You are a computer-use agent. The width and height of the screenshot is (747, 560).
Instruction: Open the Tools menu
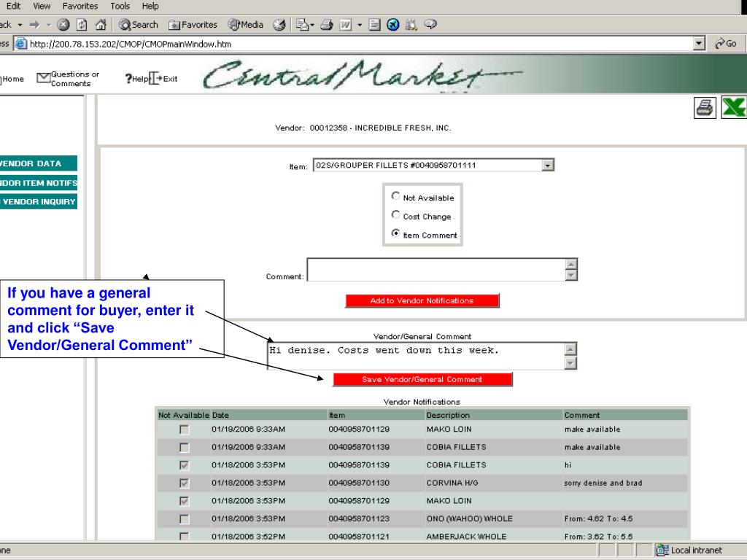(x=120, y=6)
